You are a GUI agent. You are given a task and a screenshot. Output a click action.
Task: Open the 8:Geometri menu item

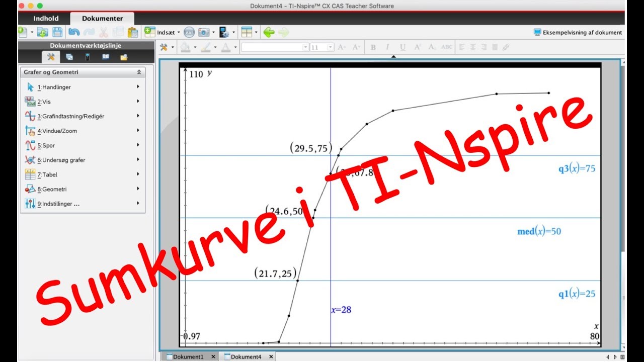tap(83, 189)
